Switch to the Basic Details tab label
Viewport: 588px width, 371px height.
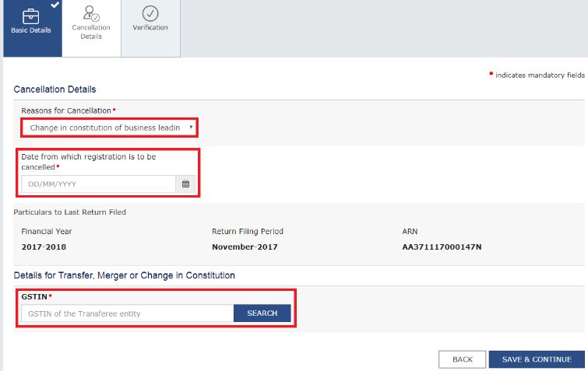(32, 30)
